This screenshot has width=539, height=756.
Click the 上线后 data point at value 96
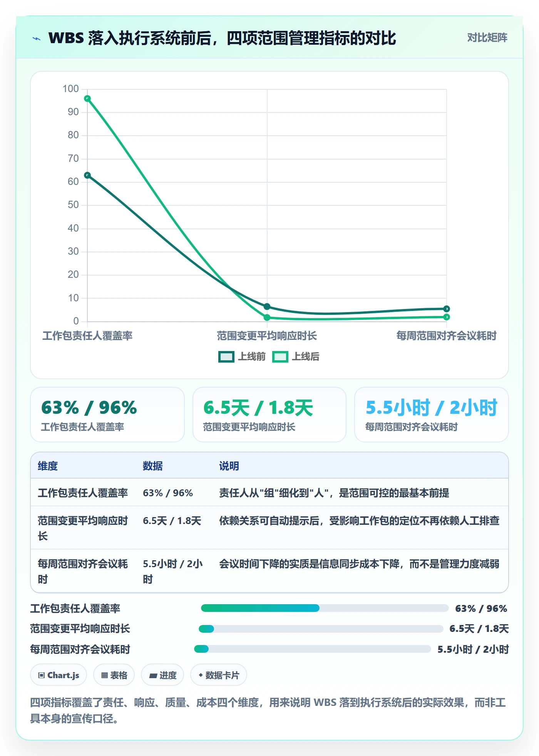pyautogui.click(x=87, y=99)
